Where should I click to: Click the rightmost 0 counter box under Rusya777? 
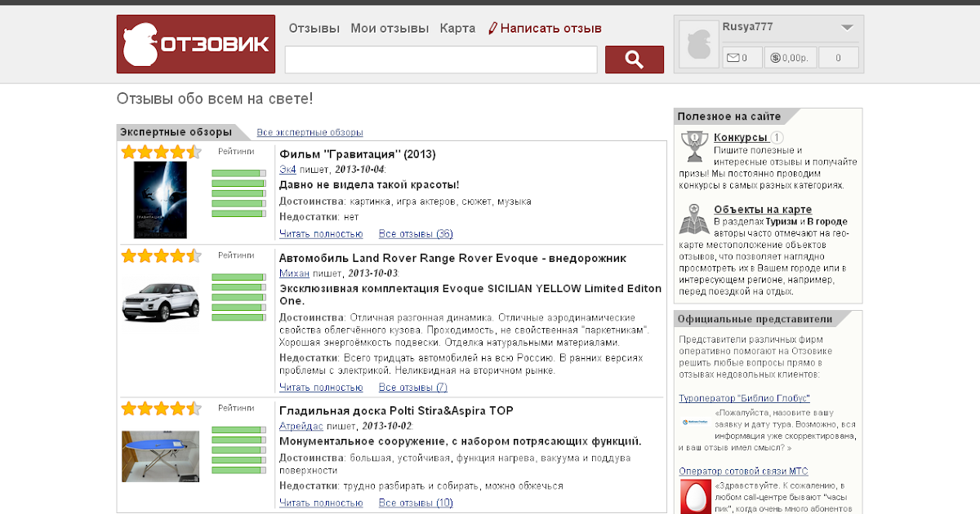839,57
